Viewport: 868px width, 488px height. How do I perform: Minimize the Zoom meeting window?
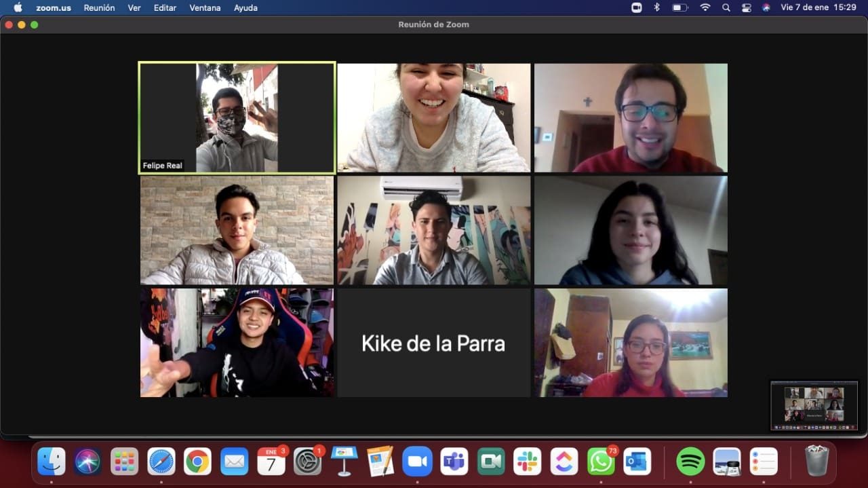[x=22, y=24]
